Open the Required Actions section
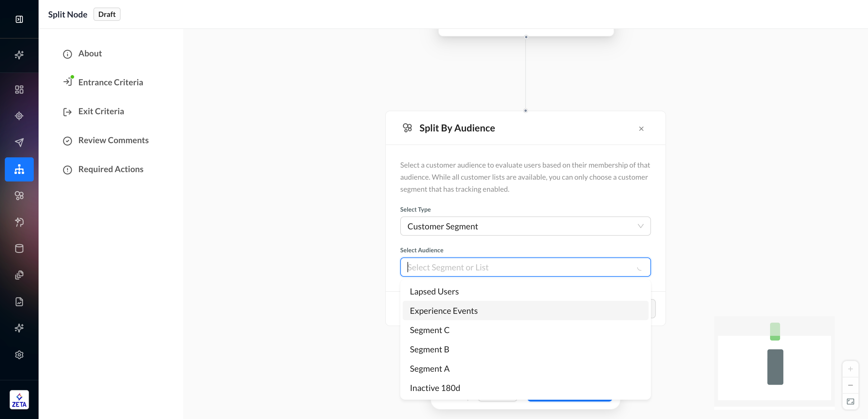The height and width of the screenshot is (419, 868). pos(111,169)
